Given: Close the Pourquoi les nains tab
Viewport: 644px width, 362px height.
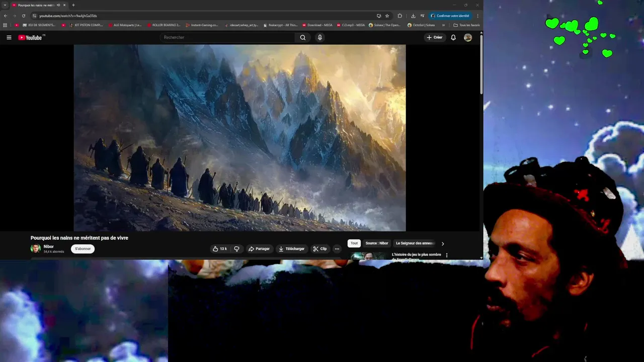Looking at the screenshot, I should [64, 5].
